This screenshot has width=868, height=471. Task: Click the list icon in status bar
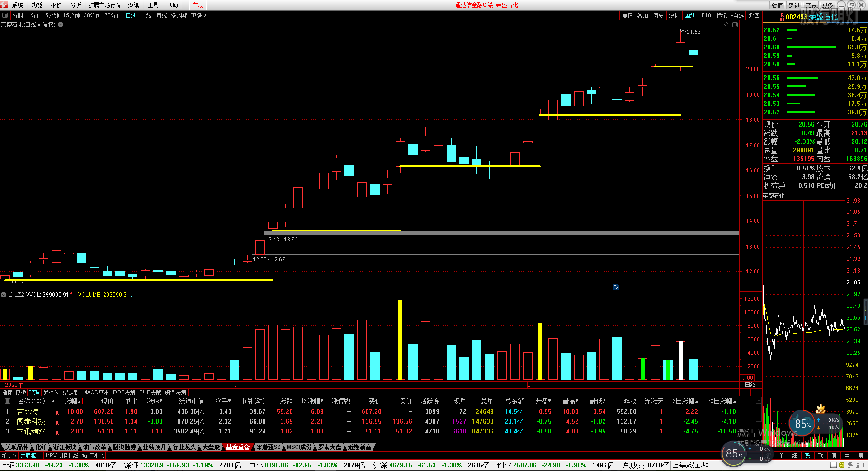click(x=834, y=465)
